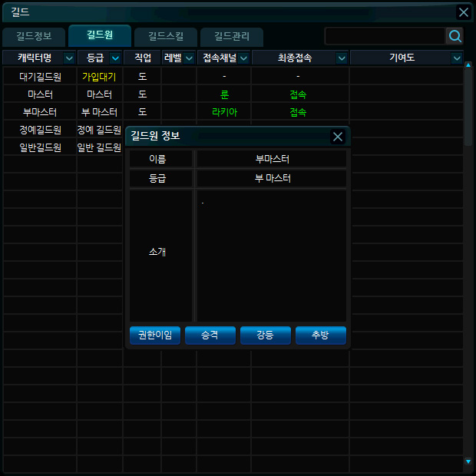The height and width of the screenshot is (476, 476).
Task: Open the 캐릭터명 column dropdown arrow
Action: tap(69, 58)
